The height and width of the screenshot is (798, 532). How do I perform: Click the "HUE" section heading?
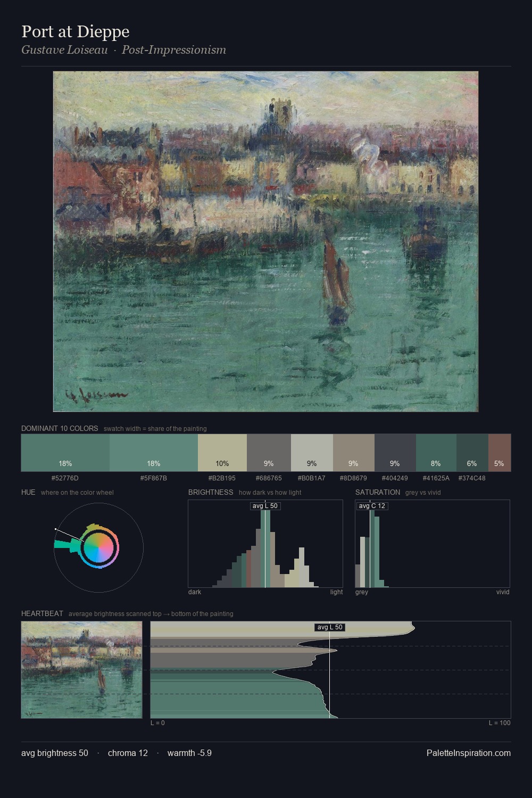tap(28, 493)
